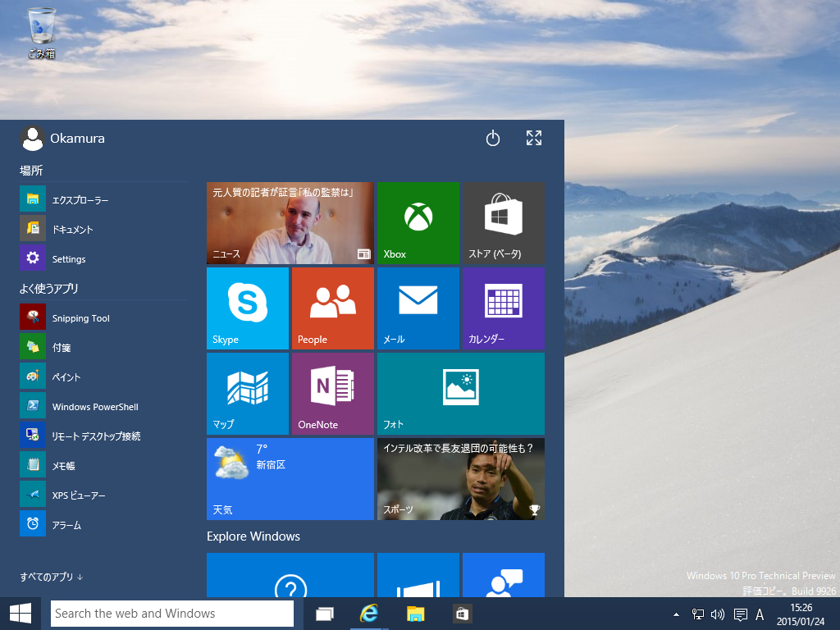Open the volume speaker tray icon

click(717, 614)
